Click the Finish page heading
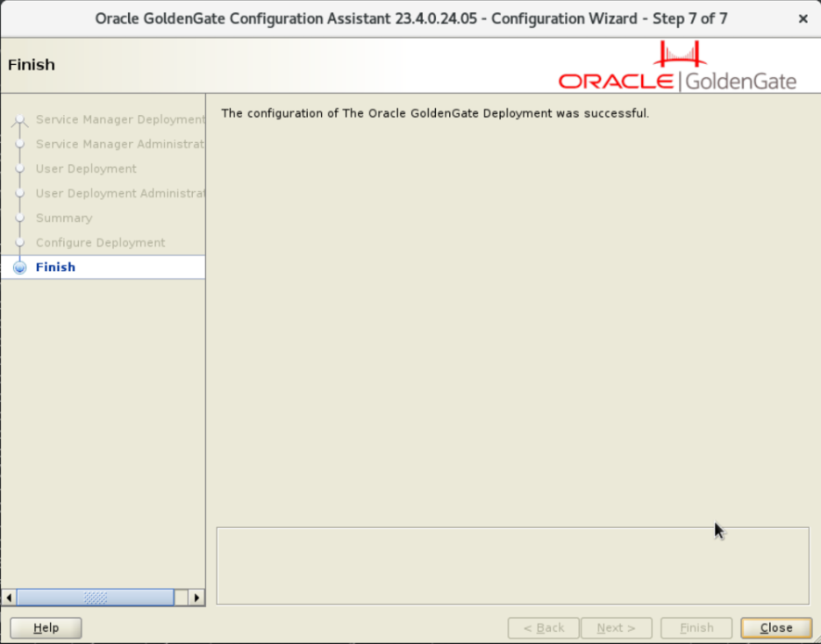The width and height of the screenshot is (821, 644). tap(32, 65)
